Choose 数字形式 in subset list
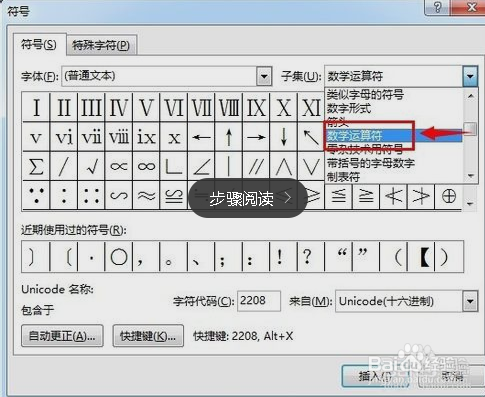This screenshot has height=397, width=485. click(x=349, y=108)
